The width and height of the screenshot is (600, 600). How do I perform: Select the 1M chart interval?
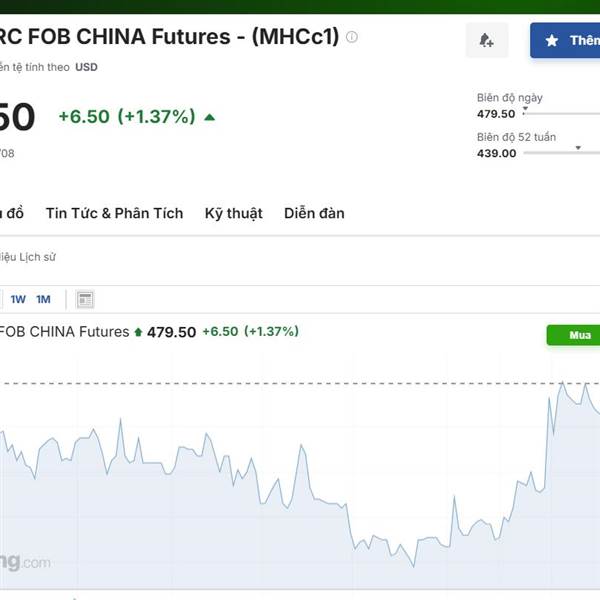pyautogui.click(x=43, y=299)
